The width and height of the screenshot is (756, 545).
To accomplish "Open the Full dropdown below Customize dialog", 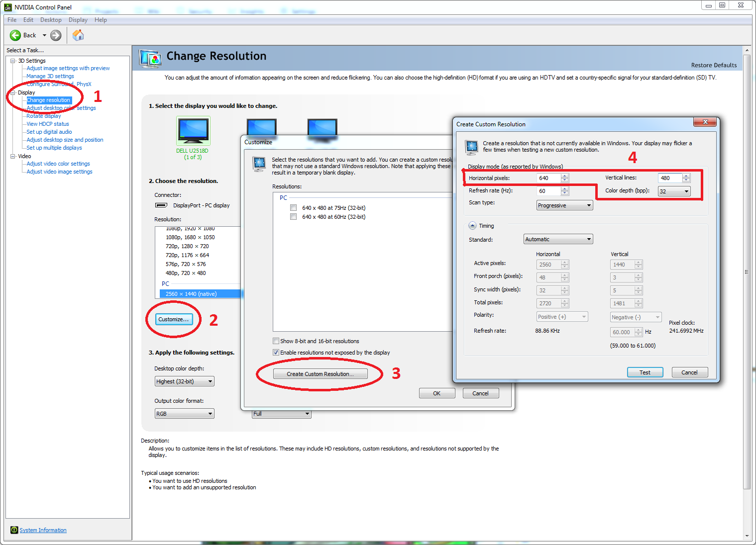I will tap(281, 414).
